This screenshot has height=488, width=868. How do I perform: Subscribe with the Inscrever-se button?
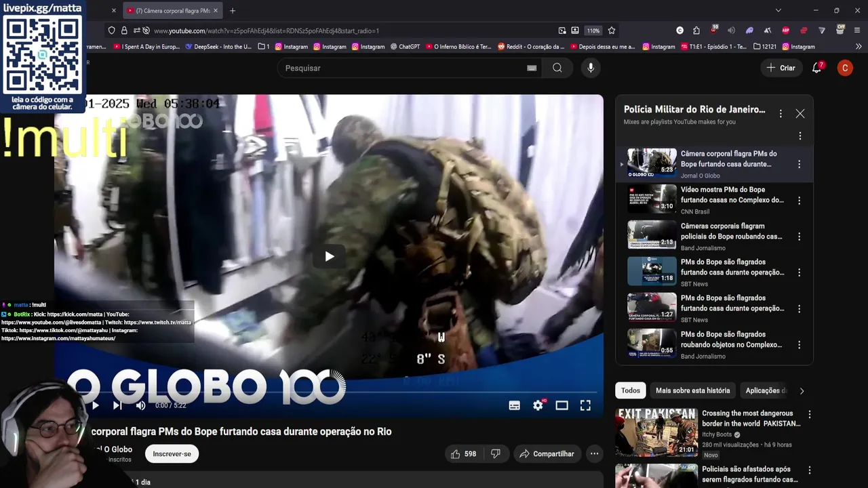[172, 454]
